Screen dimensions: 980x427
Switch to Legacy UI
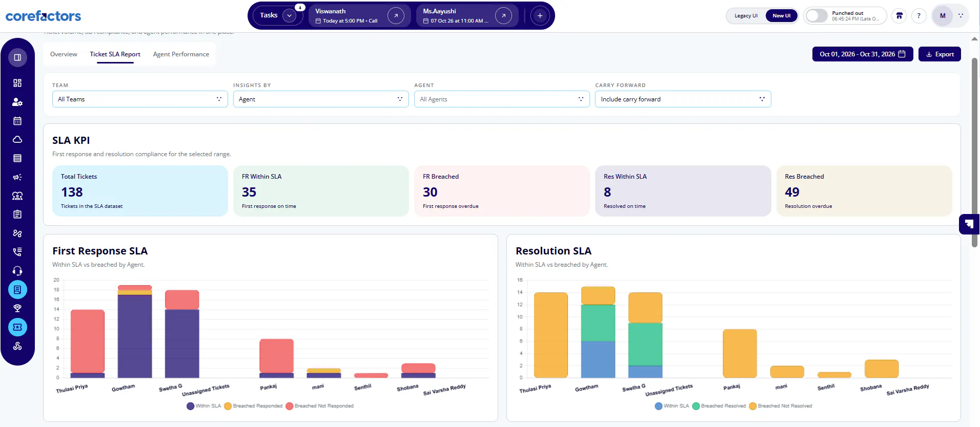(x=746, y=16)
